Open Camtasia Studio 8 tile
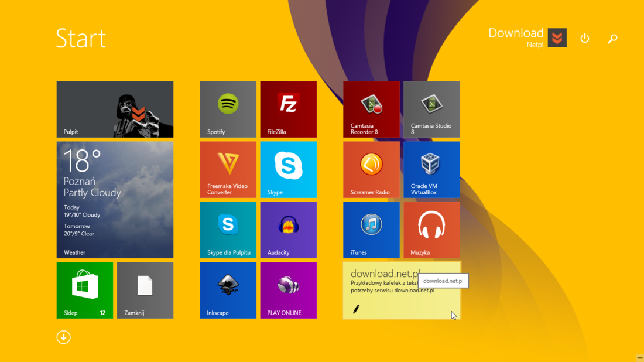 click(x=431, y=110)
